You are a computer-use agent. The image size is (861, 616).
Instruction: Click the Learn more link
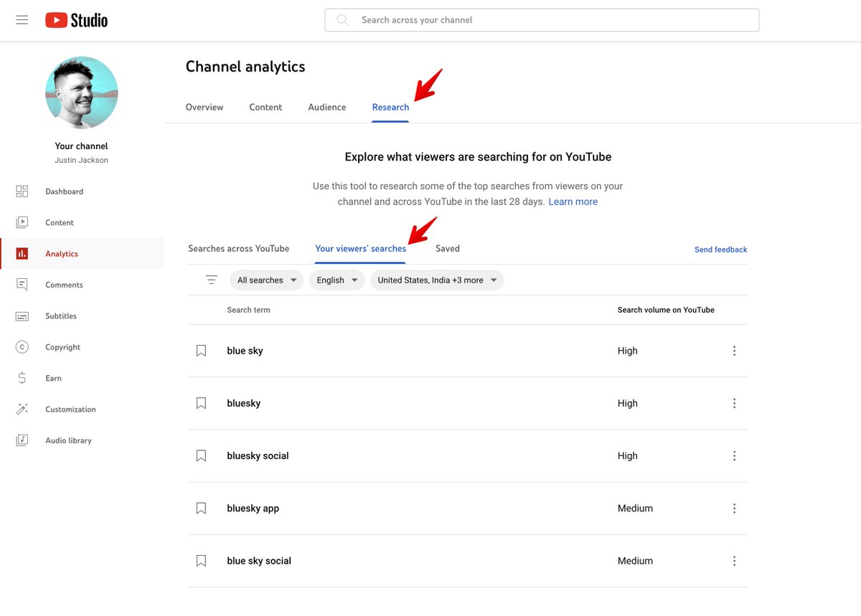tap(573, 202)
